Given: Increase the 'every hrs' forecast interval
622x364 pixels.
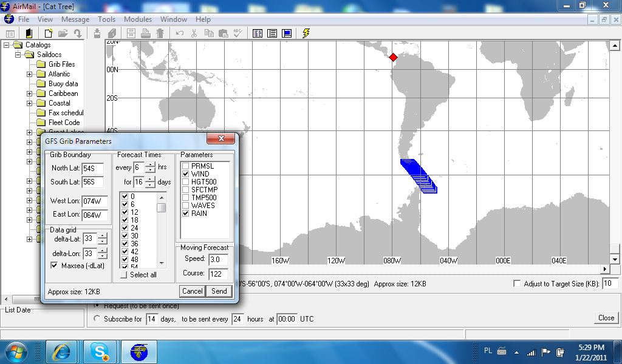Looking at the screenshot, I should 150,165.
